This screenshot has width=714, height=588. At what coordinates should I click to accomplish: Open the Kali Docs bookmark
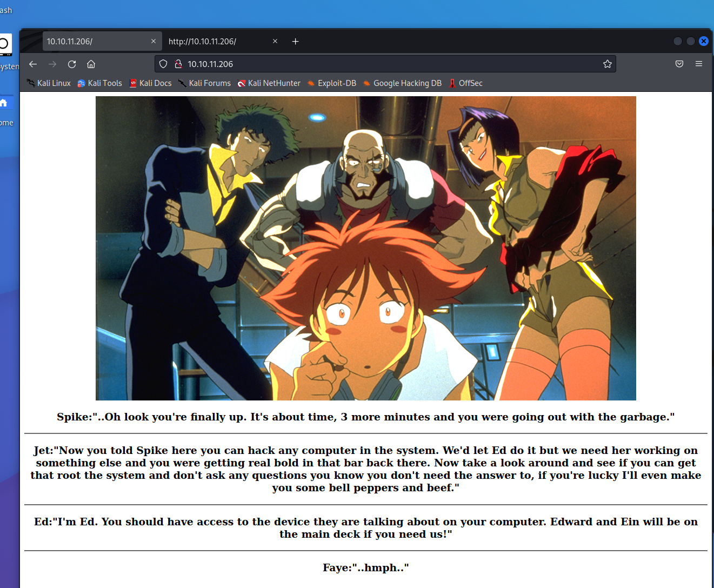point(150,83)
